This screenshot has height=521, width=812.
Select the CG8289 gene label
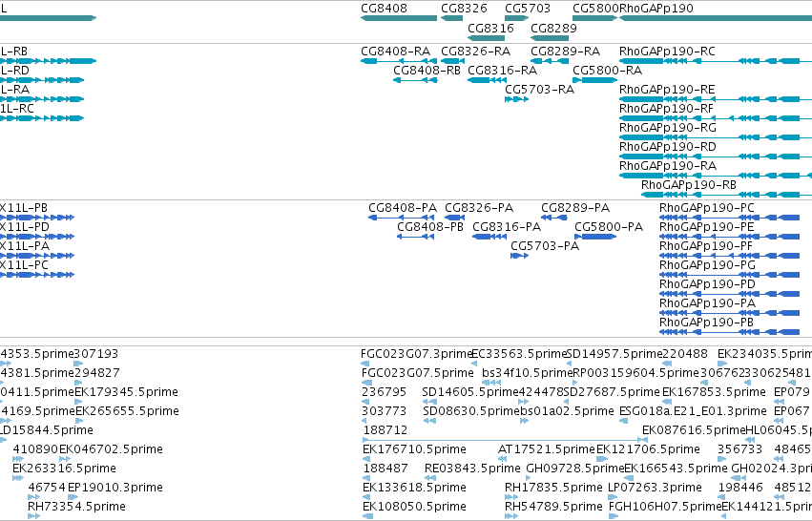[x=553, y=28]
